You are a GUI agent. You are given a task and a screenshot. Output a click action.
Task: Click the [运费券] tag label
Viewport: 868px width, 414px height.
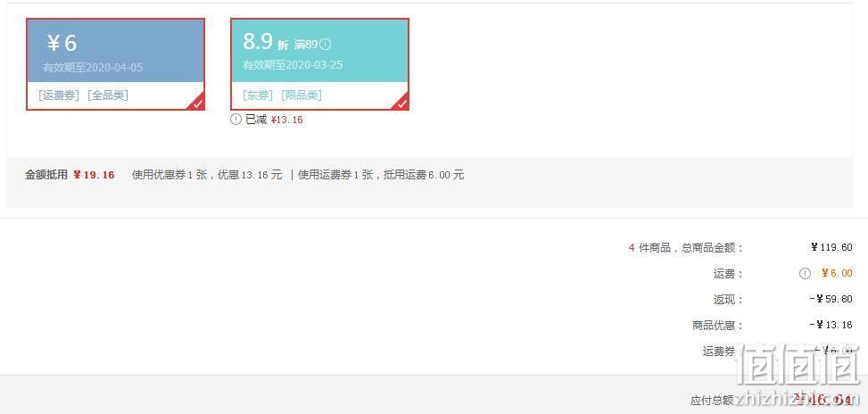(x=59, y=95)
